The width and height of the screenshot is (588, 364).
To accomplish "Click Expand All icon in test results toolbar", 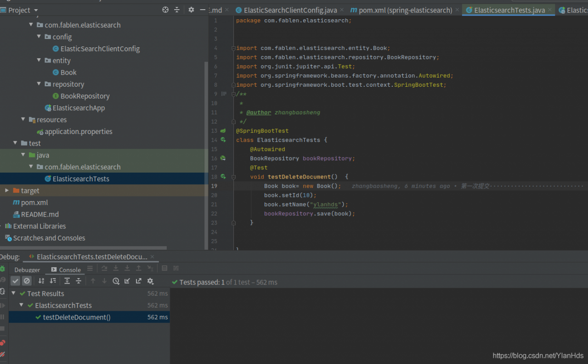I will click(67, 281).
